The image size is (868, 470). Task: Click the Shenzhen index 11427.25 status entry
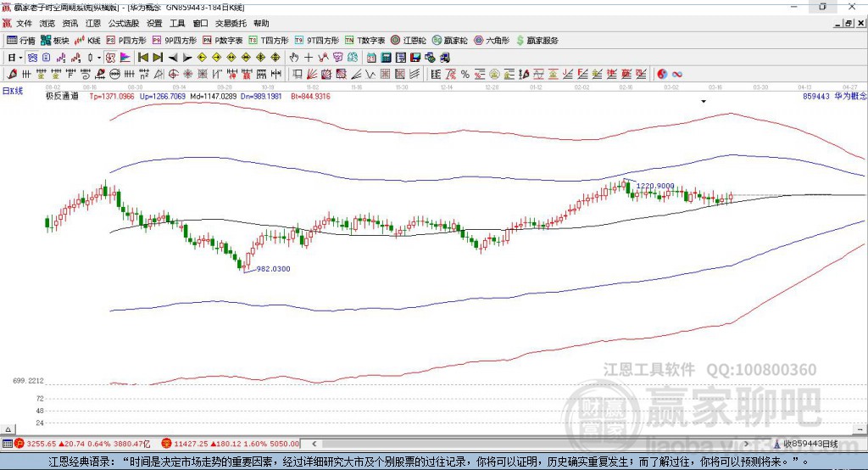[231, 444]
